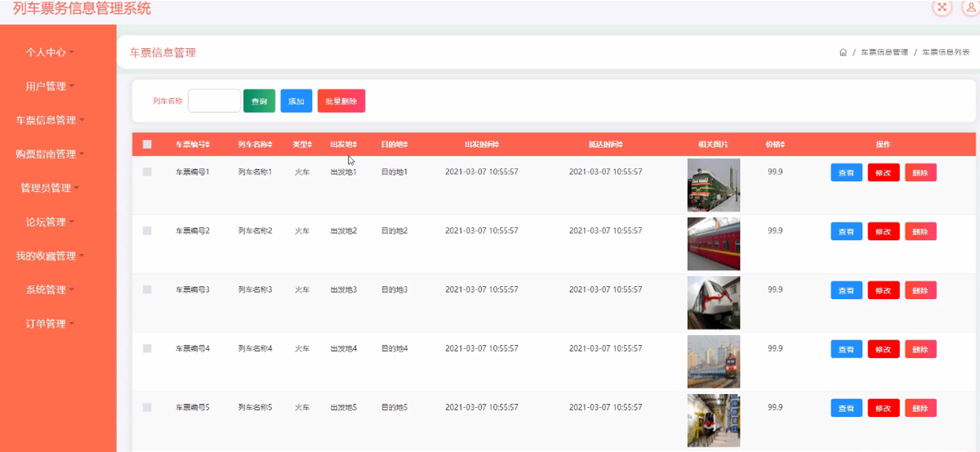Click the 添加 add button
This screenshot has width=980, height=452.
click(296, 101)
